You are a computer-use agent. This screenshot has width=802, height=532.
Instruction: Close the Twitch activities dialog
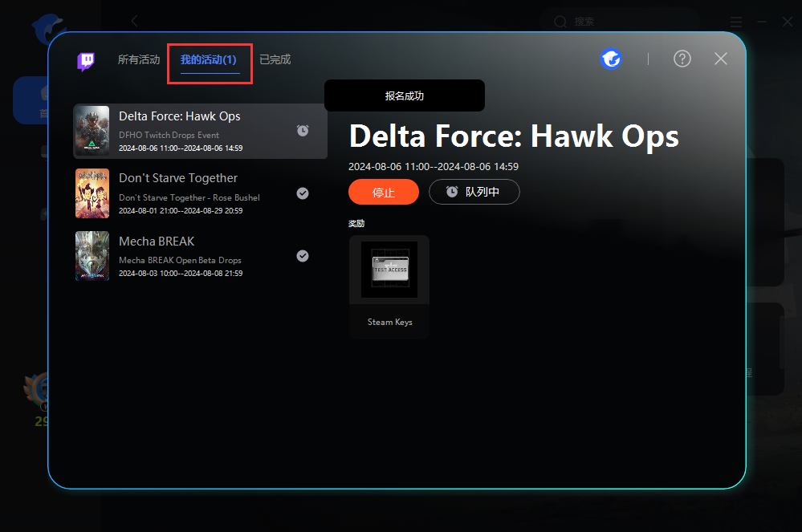tap(721, 59)
